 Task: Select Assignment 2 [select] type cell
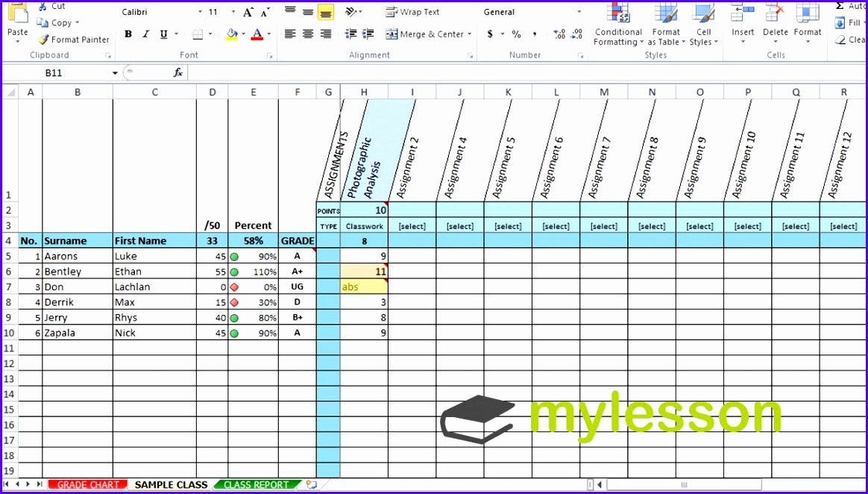click(x=412, y=226)
